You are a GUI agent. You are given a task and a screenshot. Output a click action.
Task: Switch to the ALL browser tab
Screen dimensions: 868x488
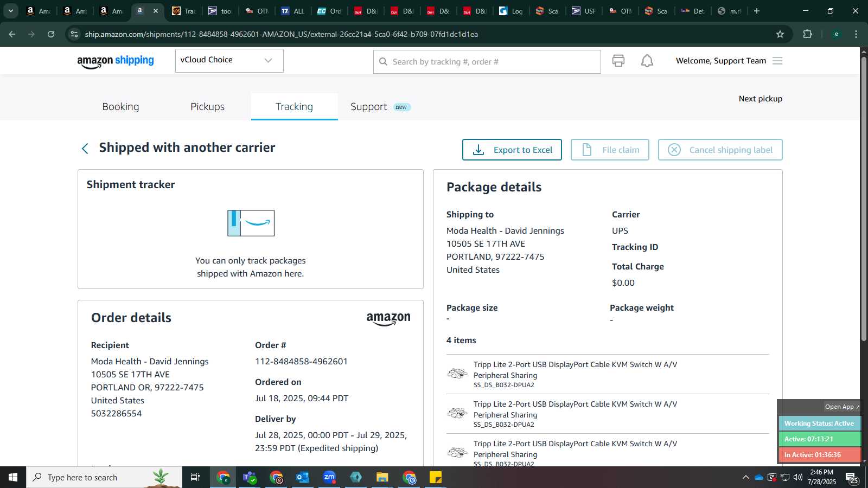coord(293,11)
